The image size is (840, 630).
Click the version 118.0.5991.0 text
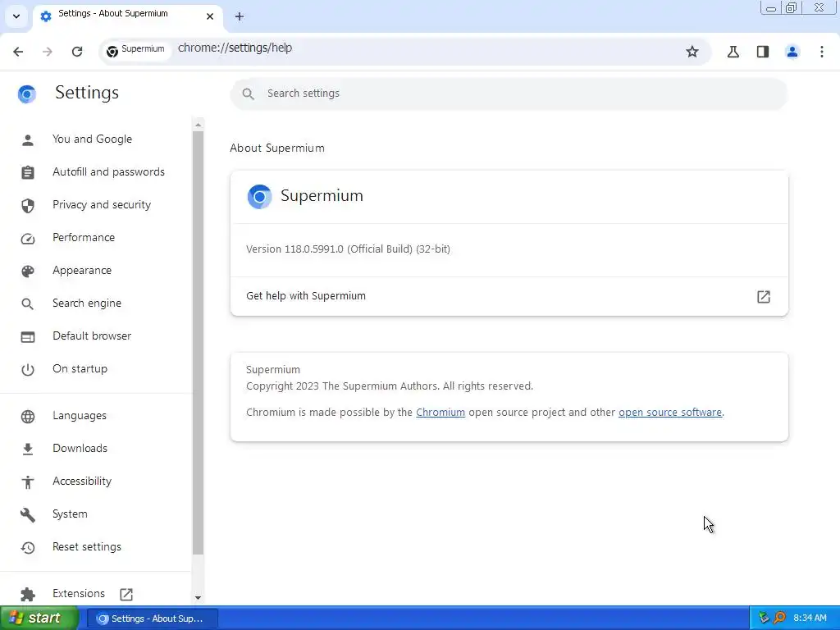(348, 249)
